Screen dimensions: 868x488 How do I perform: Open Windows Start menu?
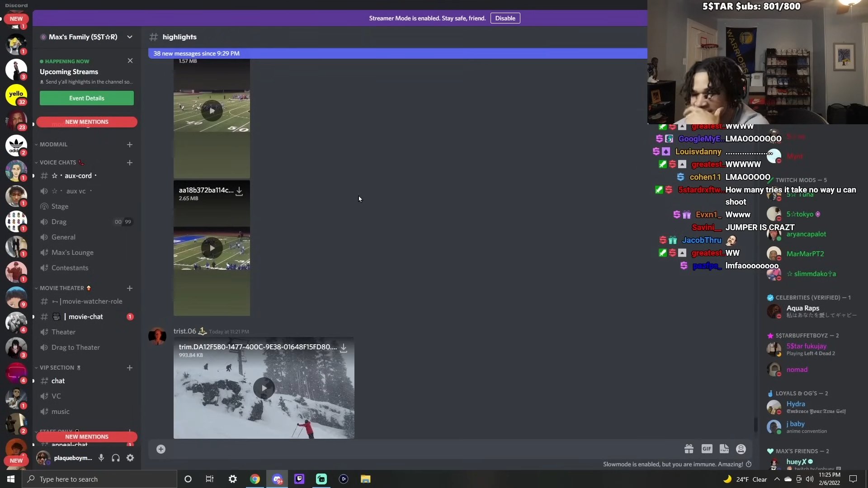(11, 479)
